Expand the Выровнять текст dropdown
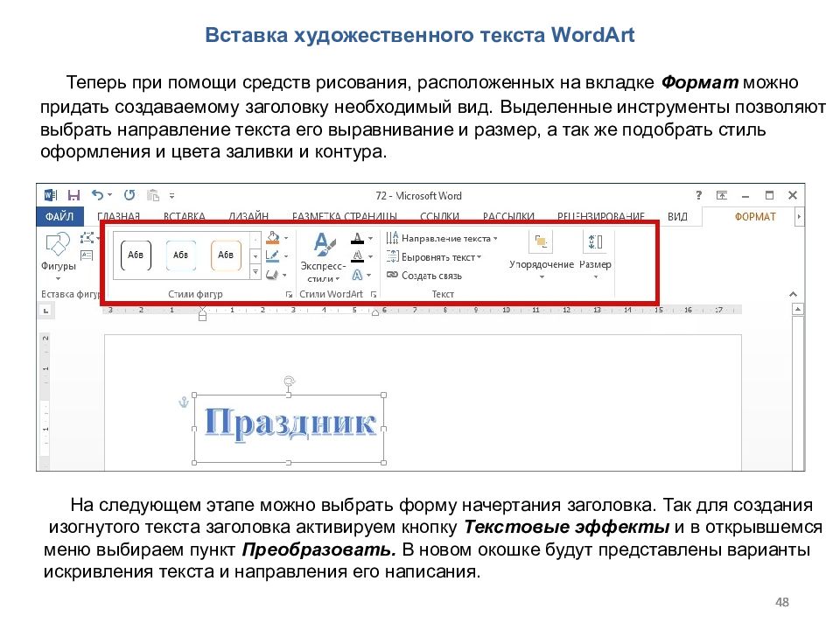Screen dimensions: 840x630 click(479, 257)
